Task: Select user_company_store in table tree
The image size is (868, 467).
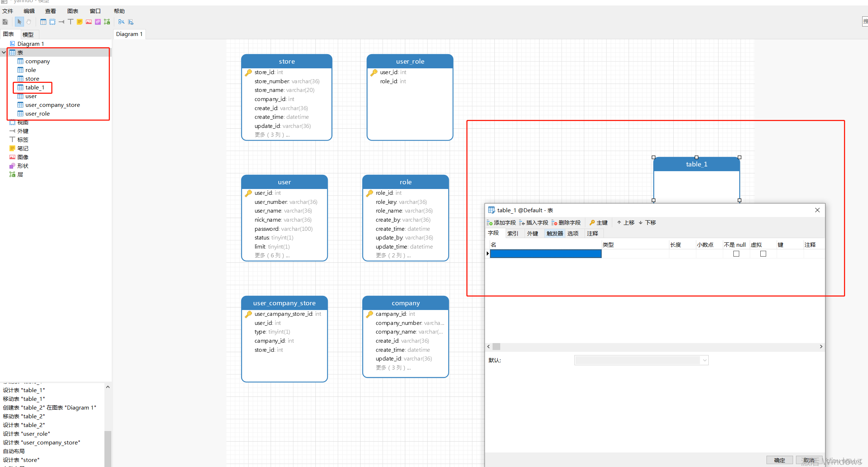Action: pyautogui.click(x=52, y=105)
